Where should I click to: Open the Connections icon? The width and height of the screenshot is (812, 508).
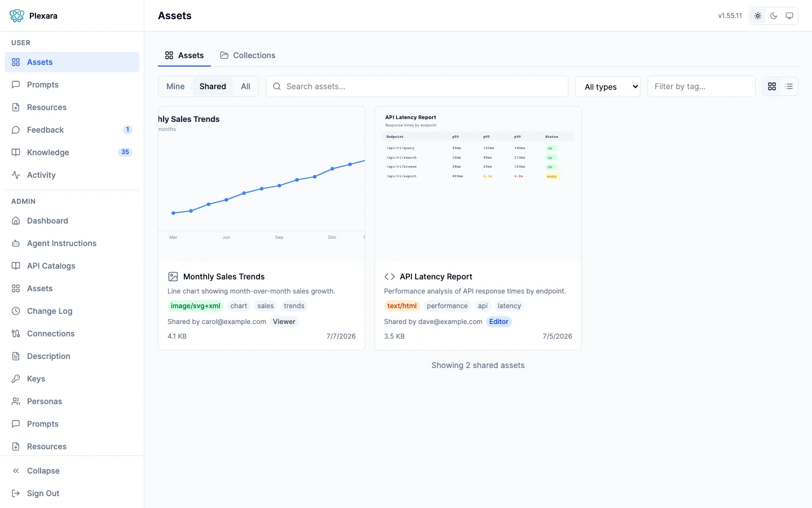pos(16,334)
